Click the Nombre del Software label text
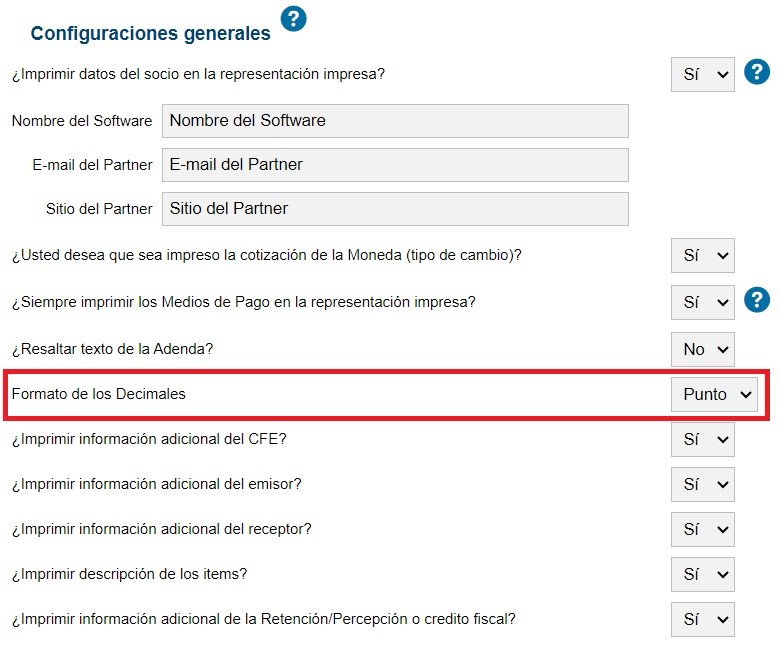The width and height of the screenshot is (779, 645). (x=82, y=121)
